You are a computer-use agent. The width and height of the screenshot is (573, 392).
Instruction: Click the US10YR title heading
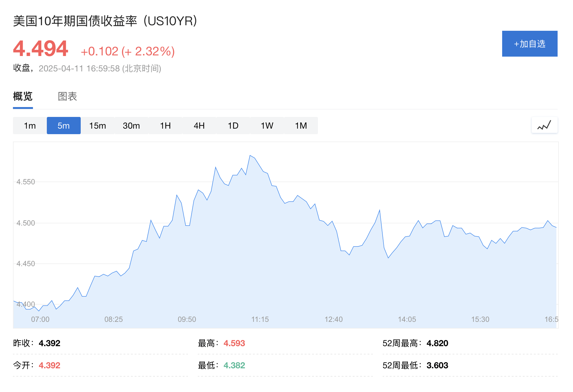(105, 21)
